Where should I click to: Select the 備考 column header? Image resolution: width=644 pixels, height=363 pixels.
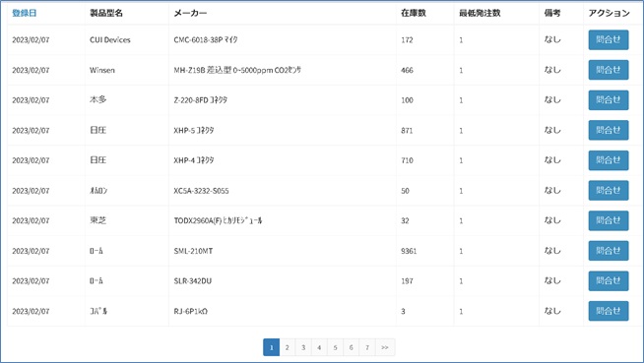pos(552,13)
